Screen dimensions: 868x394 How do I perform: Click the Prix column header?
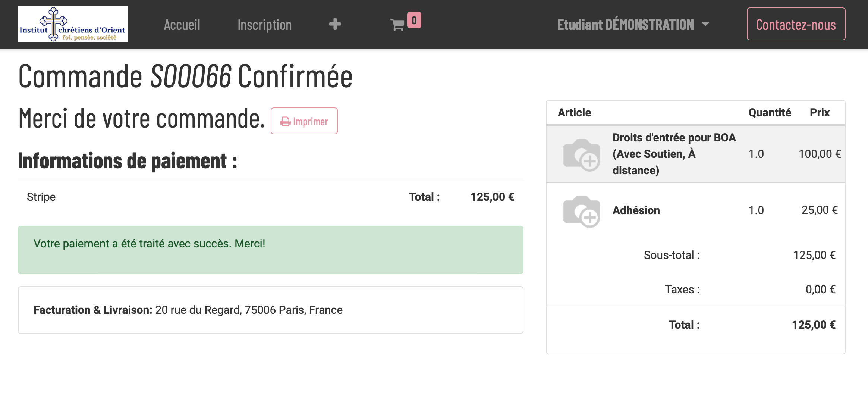(x=820, y=113)
